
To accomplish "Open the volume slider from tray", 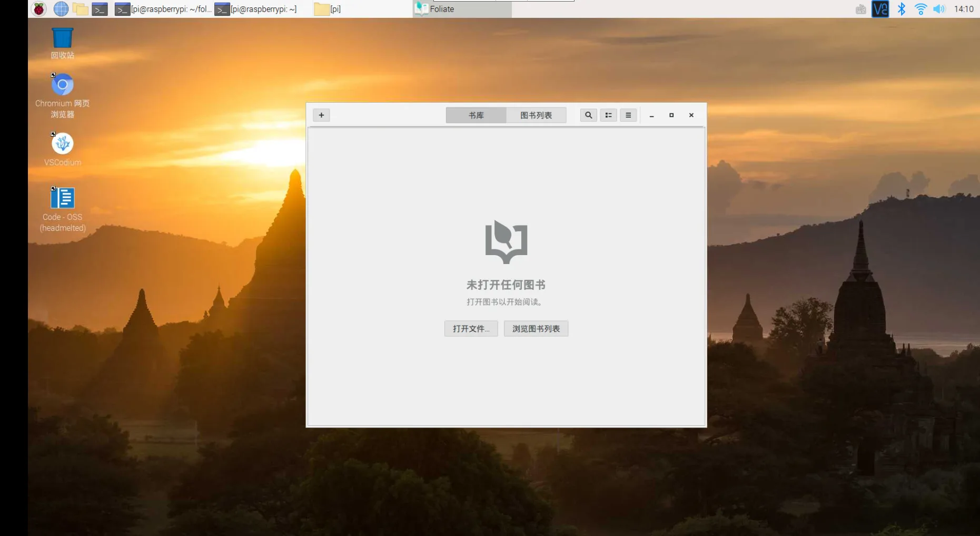I will 939,9.
